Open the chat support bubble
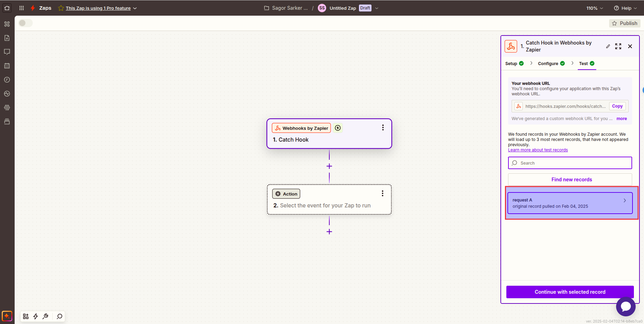644x324 pixels. pyautogui.click(x=626, y=307)
